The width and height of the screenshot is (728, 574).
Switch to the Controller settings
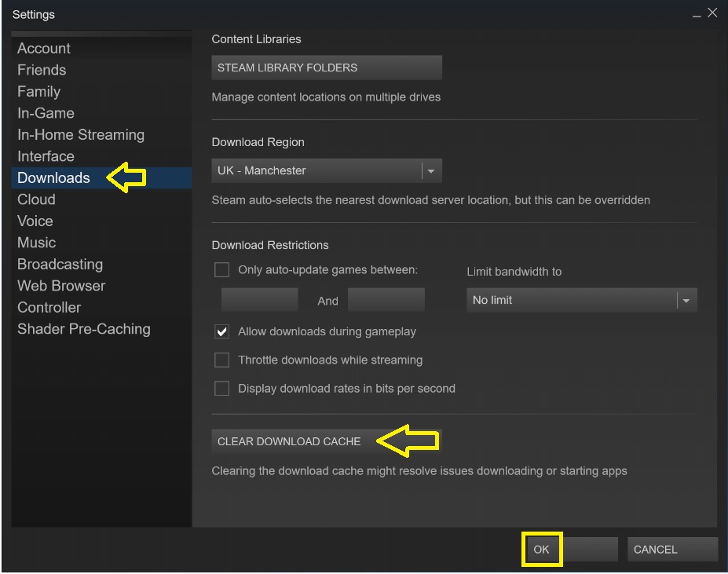point(49,308)
